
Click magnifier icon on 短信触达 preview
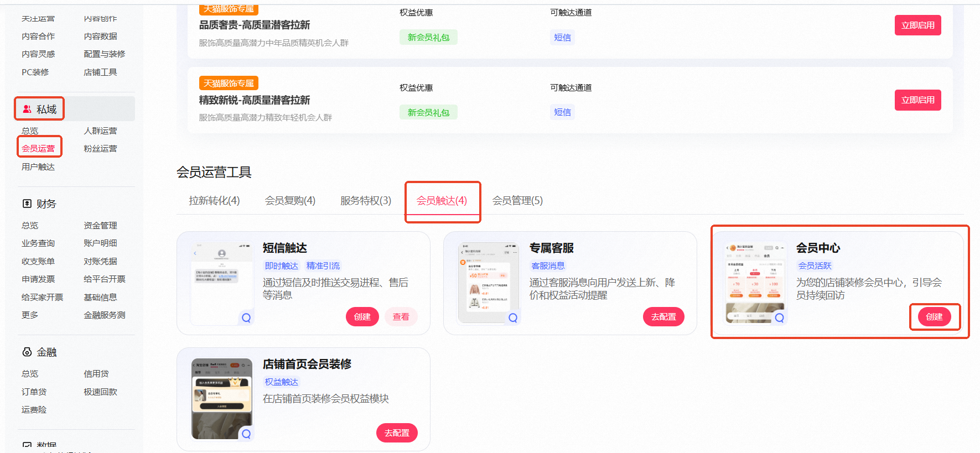coord(246,317)
